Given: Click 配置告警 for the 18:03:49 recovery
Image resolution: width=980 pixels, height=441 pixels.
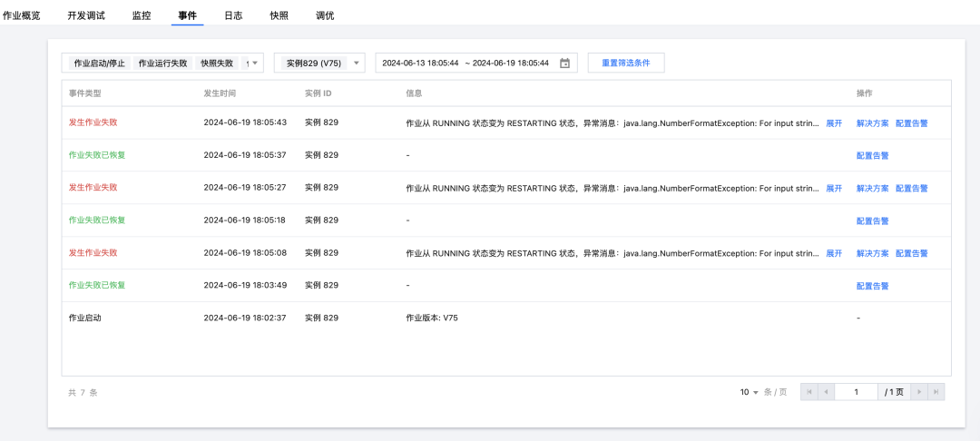Looking at the screenshot, I should coord(872,286).
